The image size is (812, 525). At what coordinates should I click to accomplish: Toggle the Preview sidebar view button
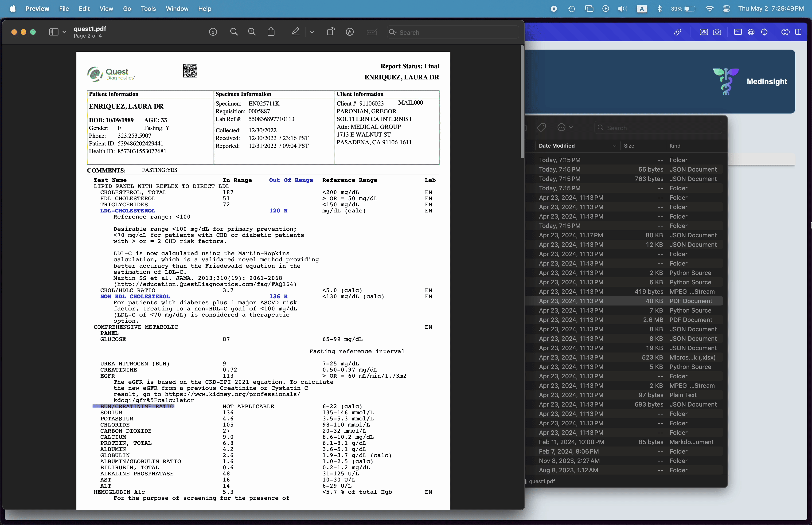tap(54, 32)
